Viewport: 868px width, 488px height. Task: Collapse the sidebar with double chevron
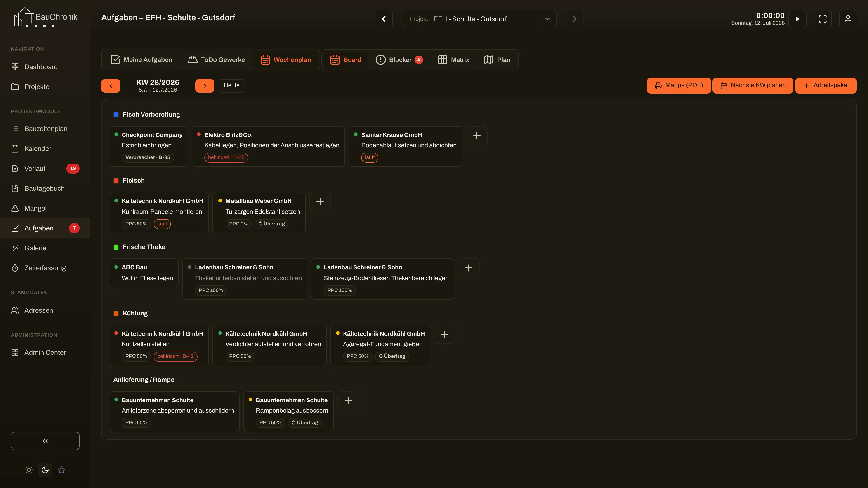pos(45,441)
